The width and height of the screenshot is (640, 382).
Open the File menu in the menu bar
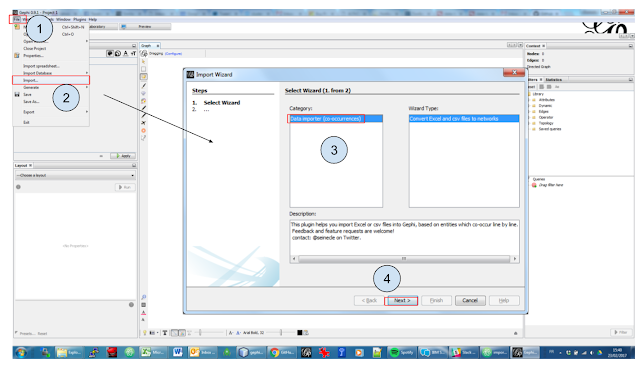click(16, 19)
